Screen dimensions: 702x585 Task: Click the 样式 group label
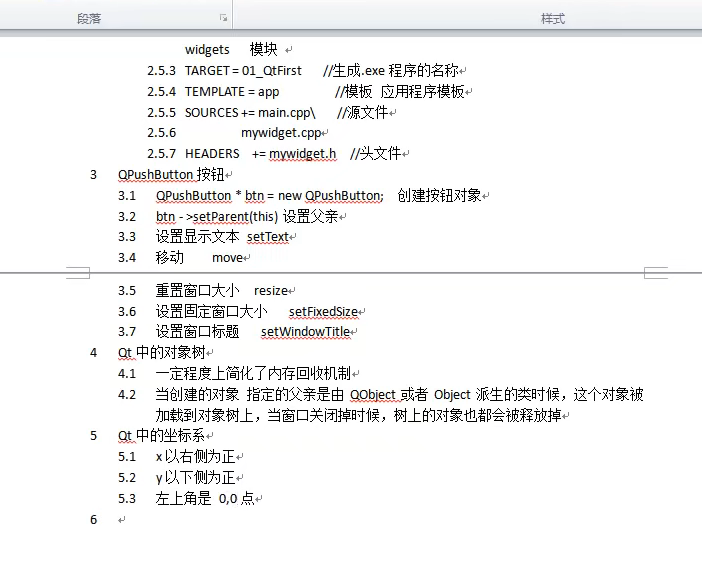pyautogui.click(x=553, y=19)
